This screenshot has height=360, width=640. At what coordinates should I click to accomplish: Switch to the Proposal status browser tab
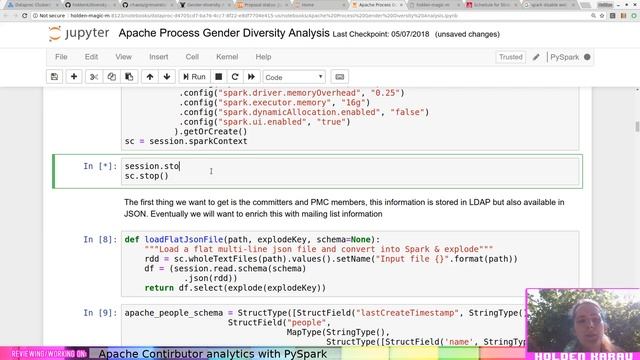262,5
